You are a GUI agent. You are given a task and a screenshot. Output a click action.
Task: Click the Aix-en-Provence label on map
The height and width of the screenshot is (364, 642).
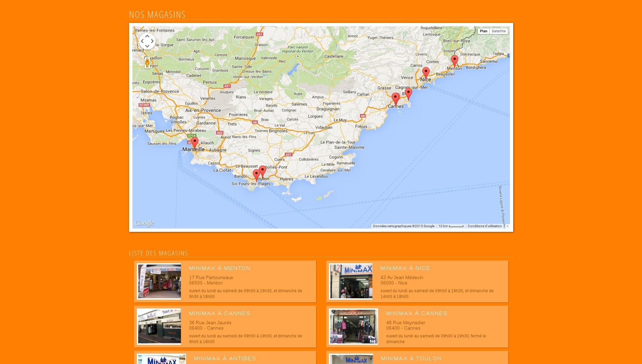(x=203, y=110)
